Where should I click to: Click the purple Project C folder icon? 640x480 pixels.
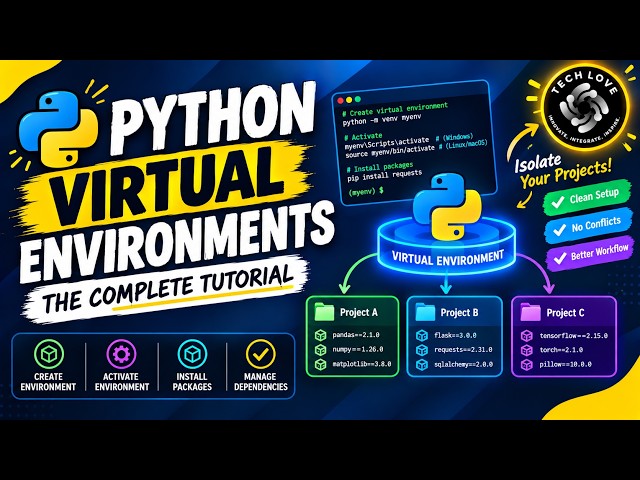coord(531,312)
